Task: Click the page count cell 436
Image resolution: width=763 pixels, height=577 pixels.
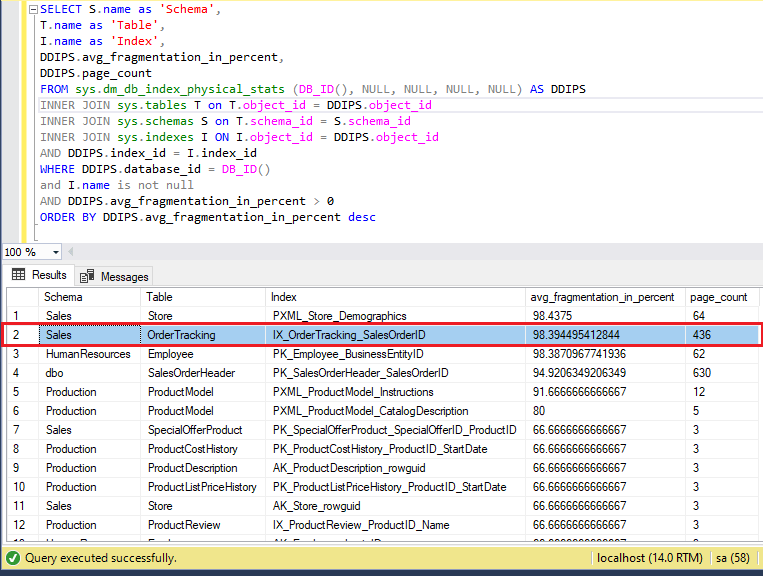Action: pyautogui.click(x=722, y=335)
